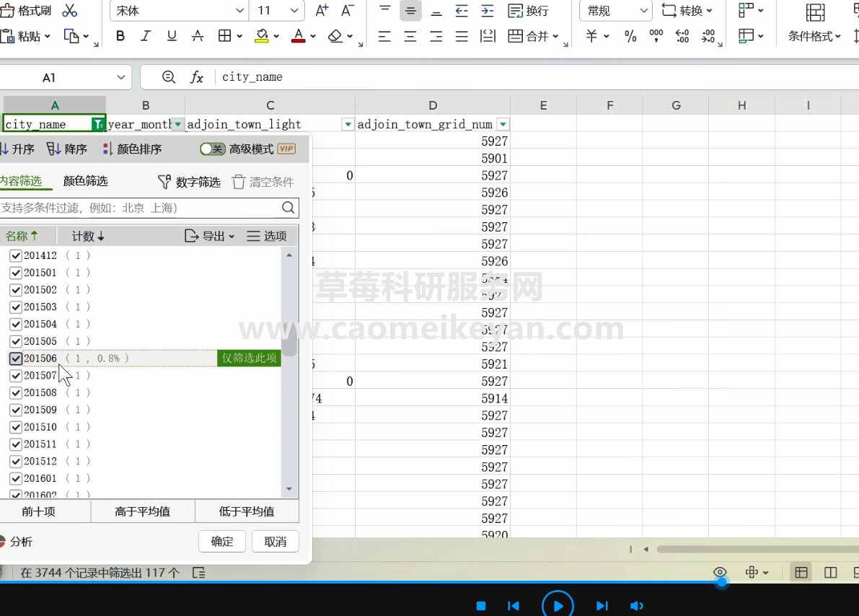The width and height of the screenshot is (859, 616).
Task: Switch to normal grid view icon
Action: click(x=801, y=573)
